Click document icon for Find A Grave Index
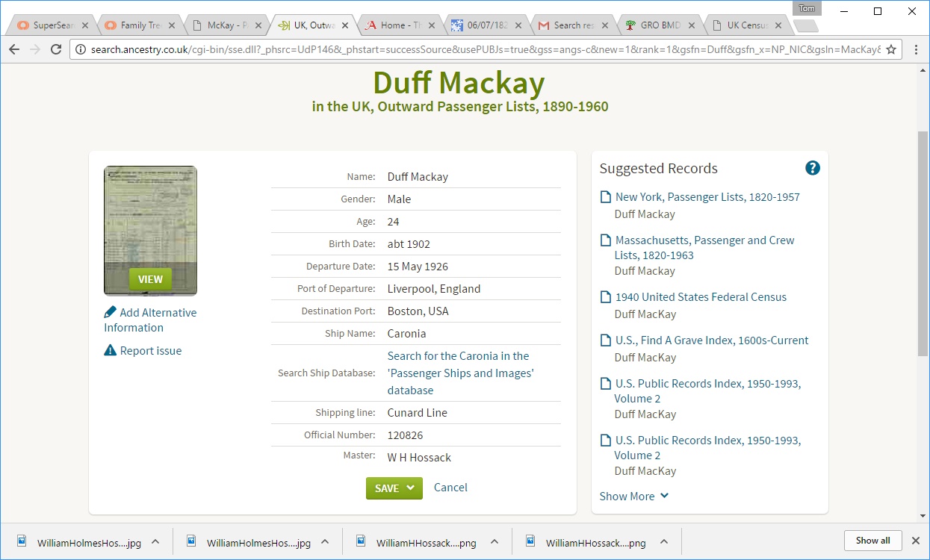Image resolution: width=930 pixels, height=560 pixels. pos(606,340)
